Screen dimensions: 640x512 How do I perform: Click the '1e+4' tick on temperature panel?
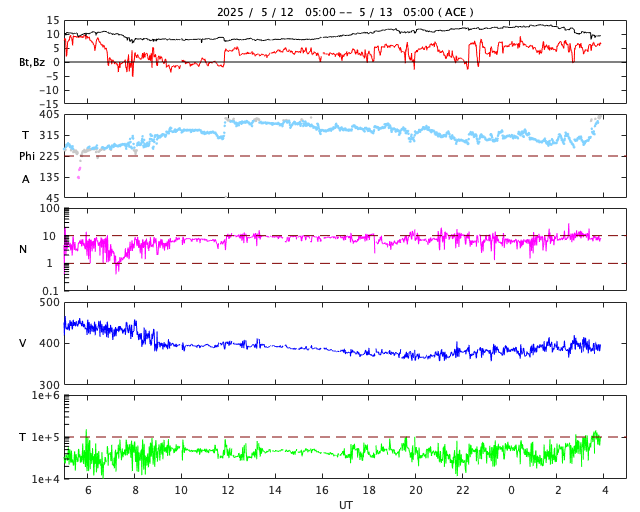pyautogui.click(x=45, y=479)
